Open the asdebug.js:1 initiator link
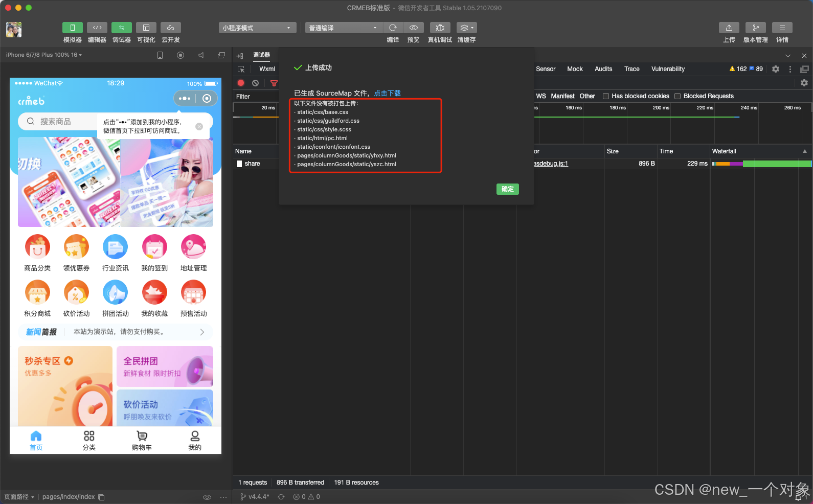This screenshot has height=504, width=813. 551,164
